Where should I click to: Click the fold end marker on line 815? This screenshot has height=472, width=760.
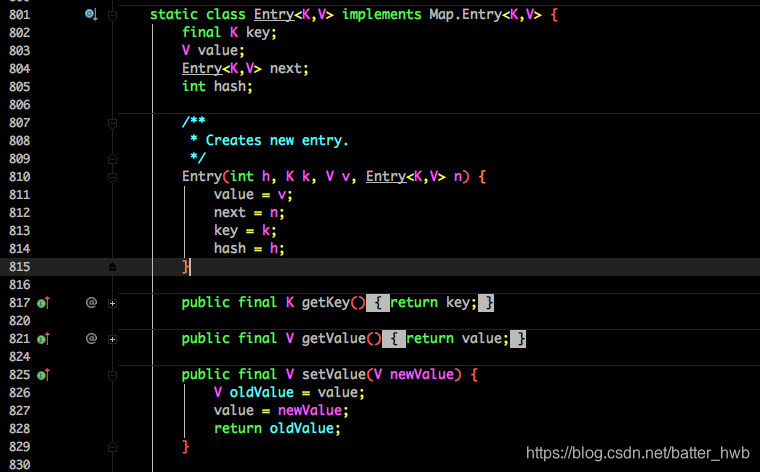pos(112,267)
